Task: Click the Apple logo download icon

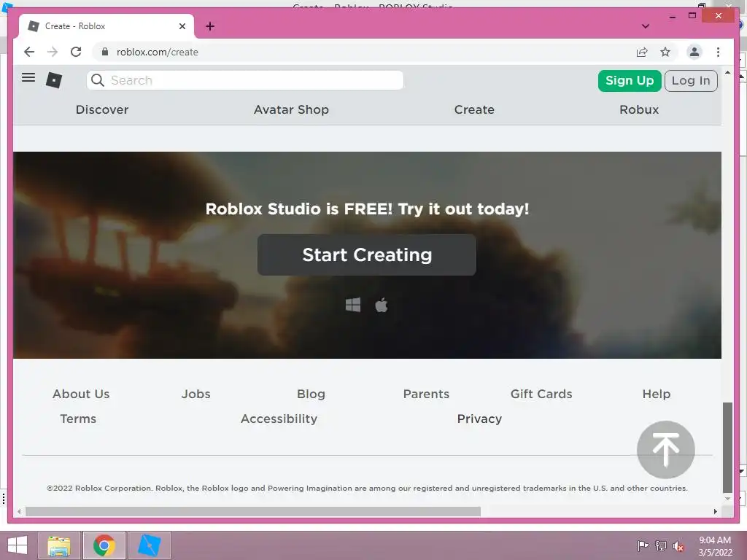Action: [x=382, y=305]
